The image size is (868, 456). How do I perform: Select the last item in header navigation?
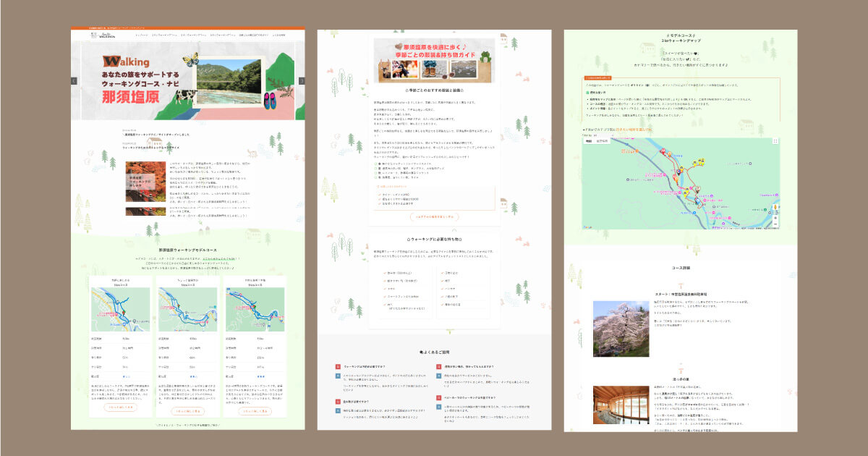click(278, 35)
